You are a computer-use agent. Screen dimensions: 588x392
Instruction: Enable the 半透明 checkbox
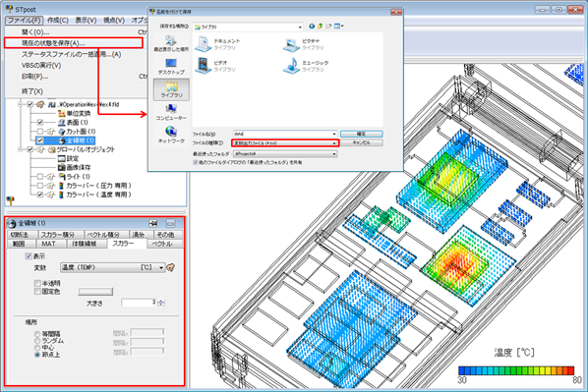pos(37,283)
